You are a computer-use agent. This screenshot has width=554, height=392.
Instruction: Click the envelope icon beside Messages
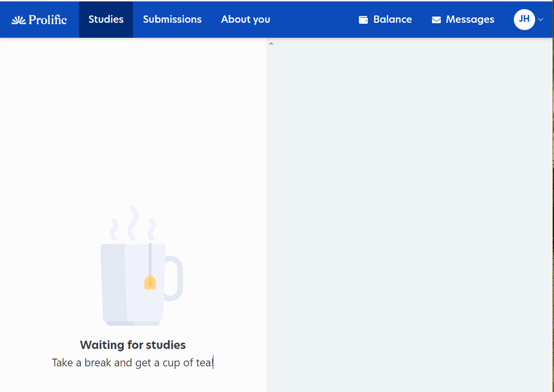(x=436, y=20)
